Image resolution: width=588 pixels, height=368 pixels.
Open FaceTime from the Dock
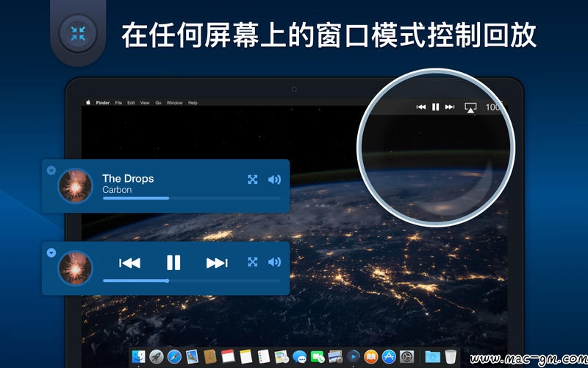[x=318, y=356]
